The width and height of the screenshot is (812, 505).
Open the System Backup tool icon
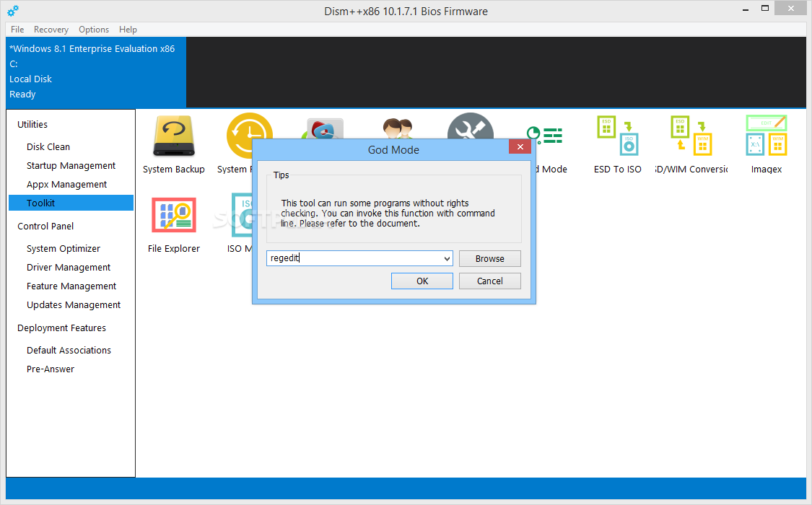click(173, 136)
